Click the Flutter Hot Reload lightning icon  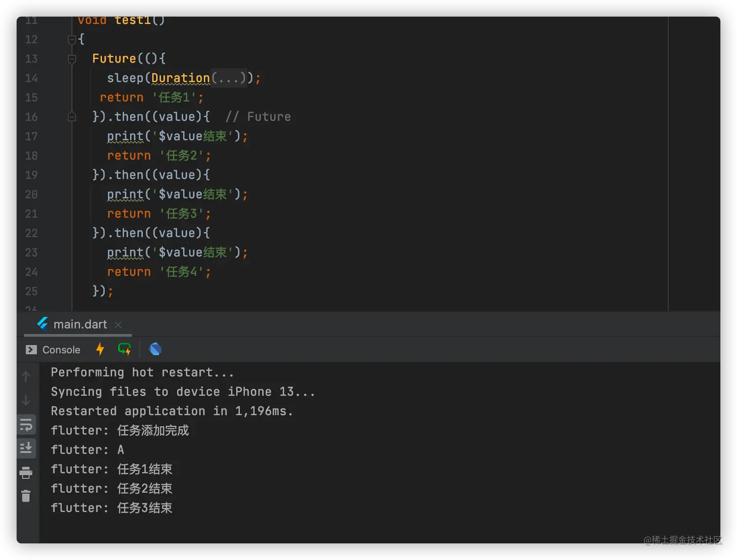(100, 349)
